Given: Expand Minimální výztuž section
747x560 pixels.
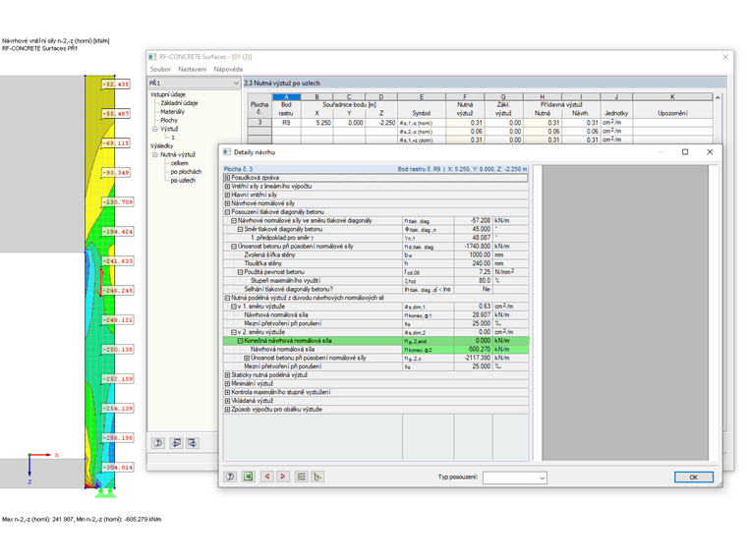Looking at the screenshot, I should click(227, 383).
